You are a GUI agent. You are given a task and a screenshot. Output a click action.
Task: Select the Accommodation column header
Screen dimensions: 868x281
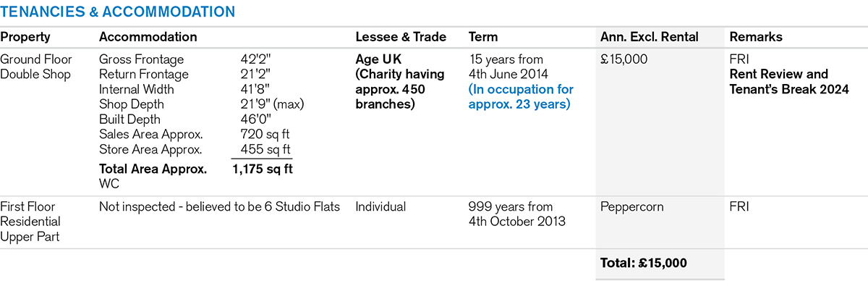(148, 37)
